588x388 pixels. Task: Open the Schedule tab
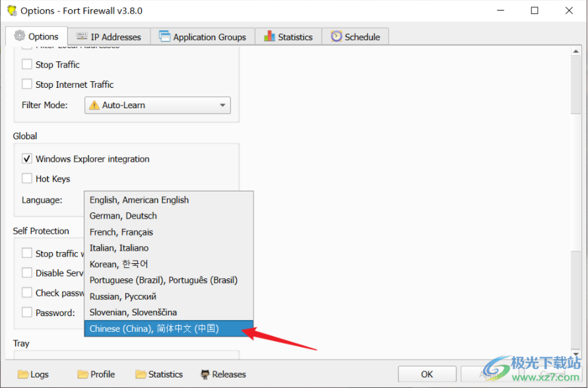coord(355,37)
